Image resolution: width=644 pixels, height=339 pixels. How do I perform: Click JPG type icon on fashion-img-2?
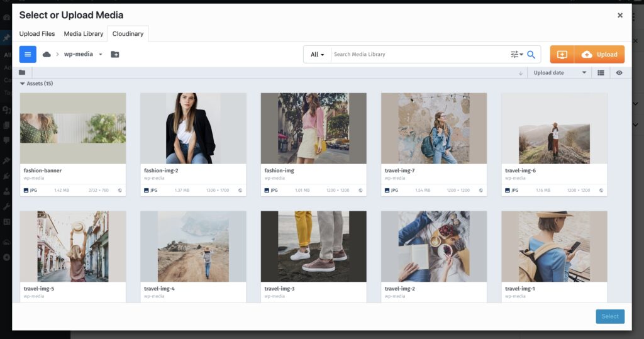(x=146, y=190)
